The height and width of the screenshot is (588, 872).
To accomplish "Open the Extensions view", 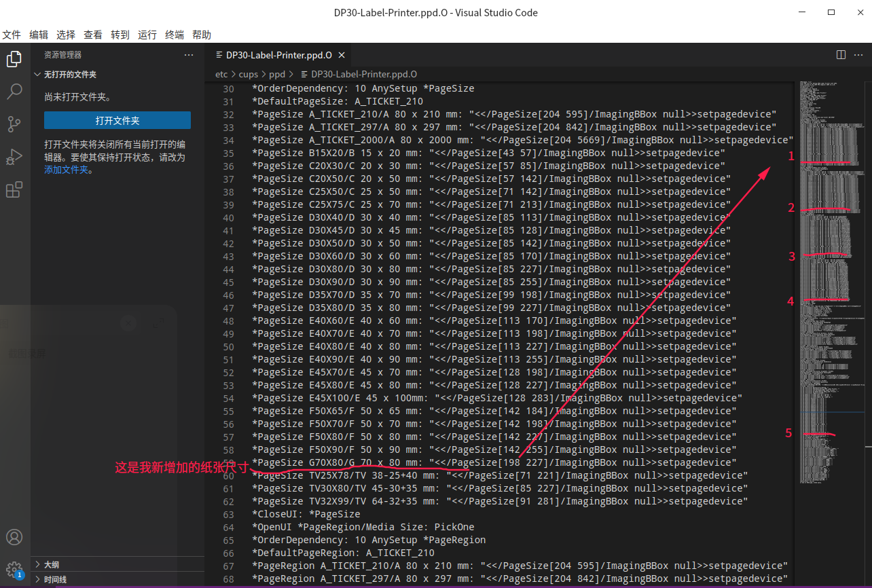I will coord(14,190).
